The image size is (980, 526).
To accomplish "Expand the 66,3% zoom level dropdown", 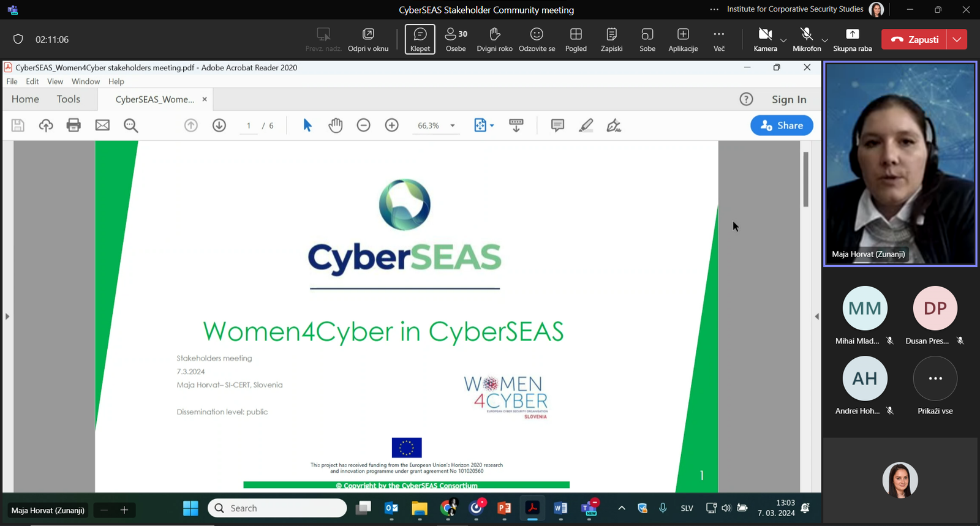I will coord(453,126).
